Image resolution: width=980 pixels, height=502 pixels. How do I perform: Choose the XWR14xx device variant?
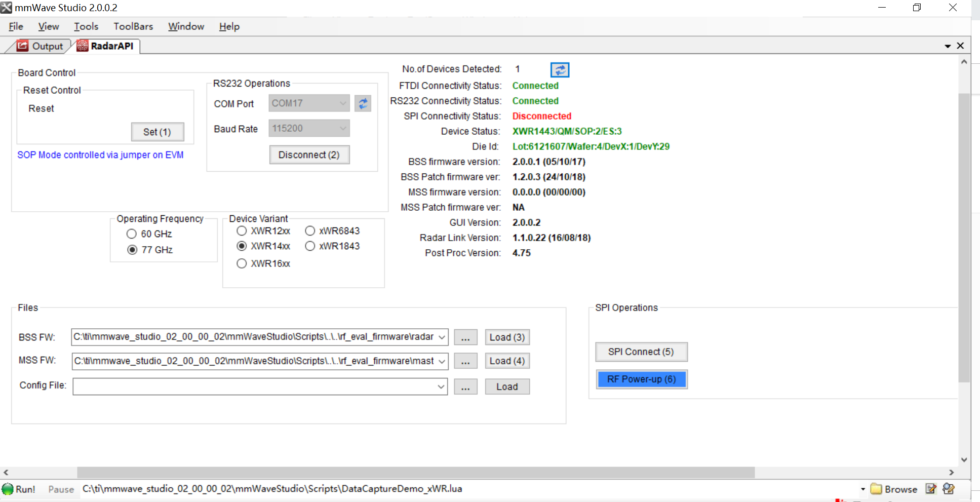tap(242, 246)
